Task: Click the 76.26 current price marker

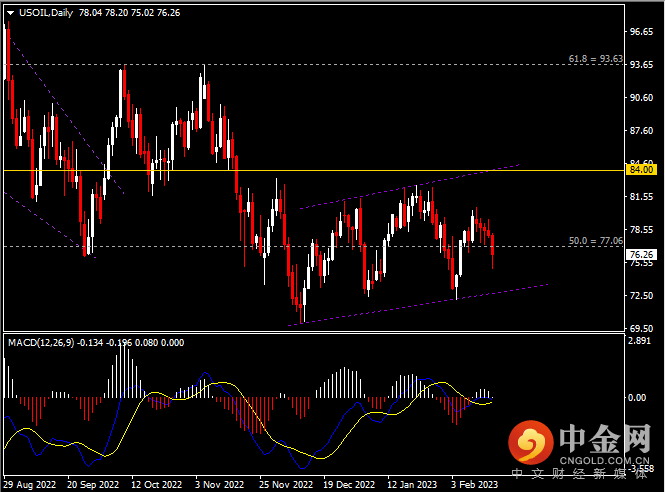Action: click(x=639, y=255)
